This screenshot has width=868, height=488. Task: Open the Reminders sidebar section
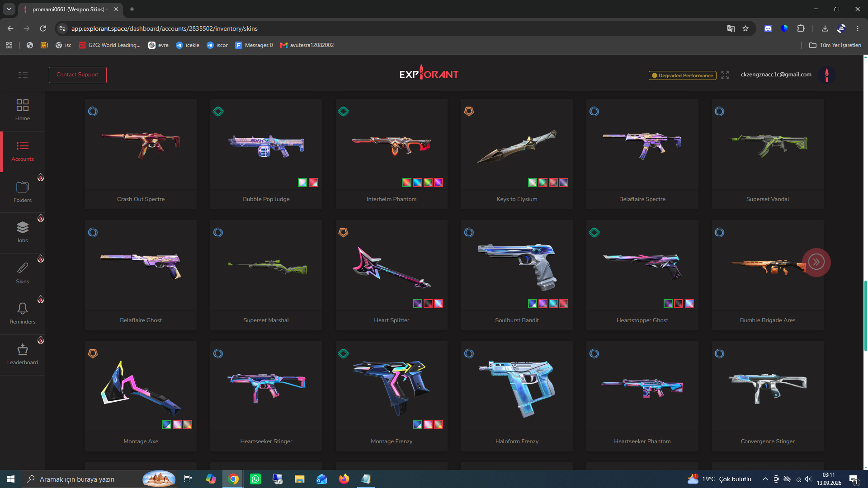click(23, 314)
